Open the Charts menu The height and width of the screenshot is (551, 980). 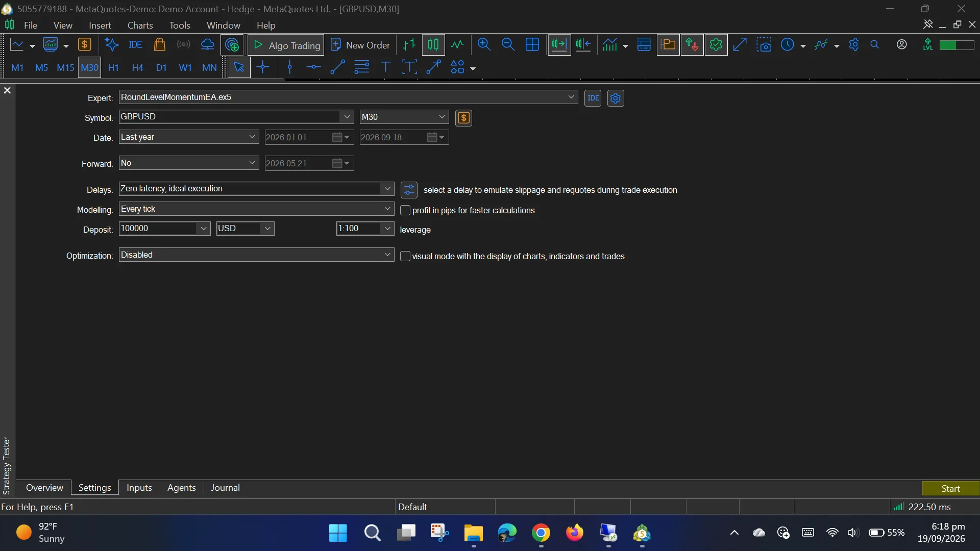click(140, 25)
